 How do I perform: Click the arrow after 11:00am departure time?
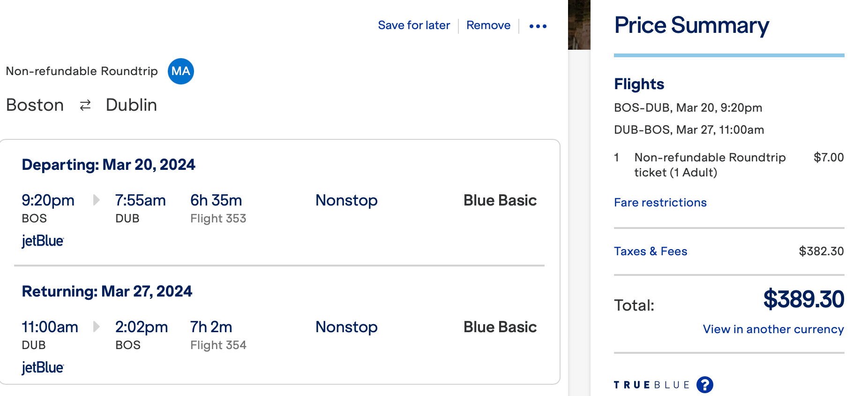tap(96, 327)
